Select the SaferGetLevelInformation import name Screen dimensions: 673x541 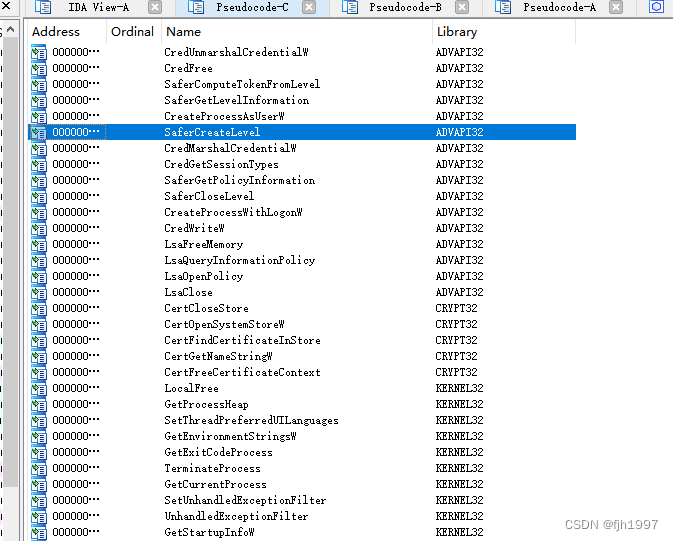tap(236, 100)
